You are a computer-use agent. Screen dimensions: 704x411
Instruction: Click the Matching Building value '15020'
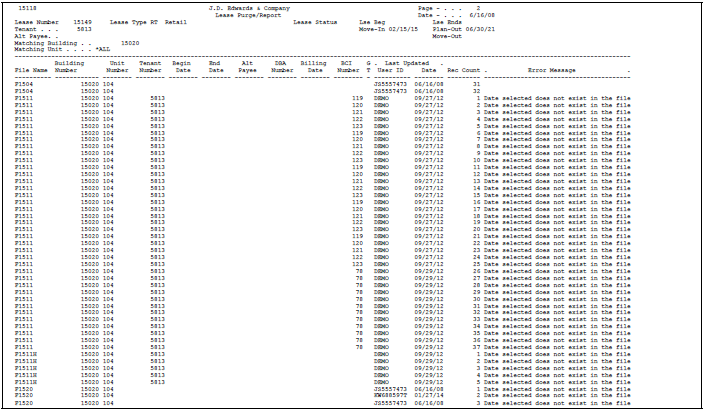[130, 44]
